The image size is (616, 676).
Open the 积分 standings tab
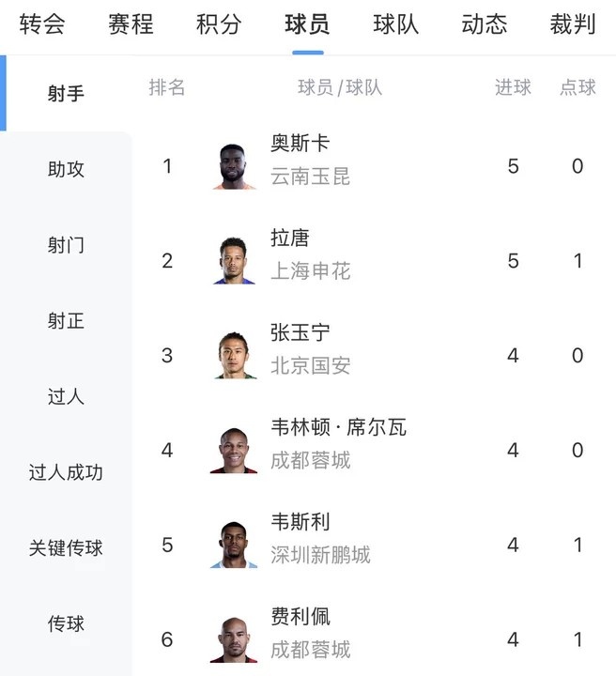(x=219, y=24)
